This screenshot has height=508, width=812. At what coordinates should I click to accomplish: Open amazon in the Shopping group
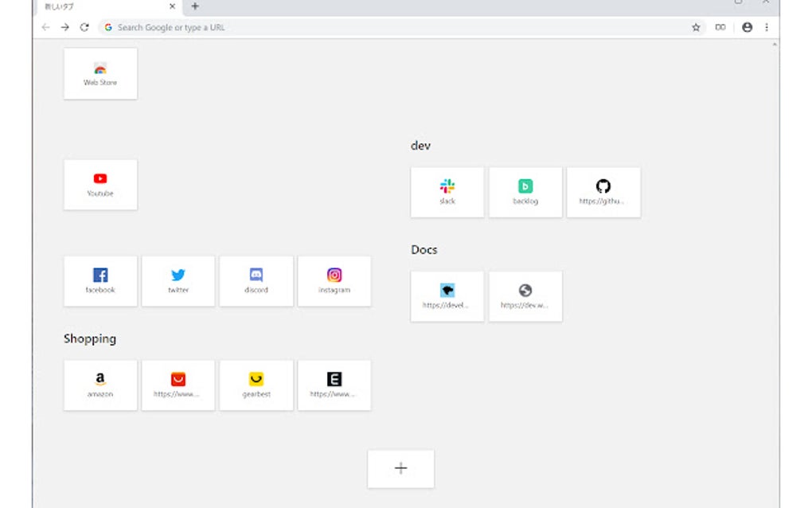pos(100,385)
